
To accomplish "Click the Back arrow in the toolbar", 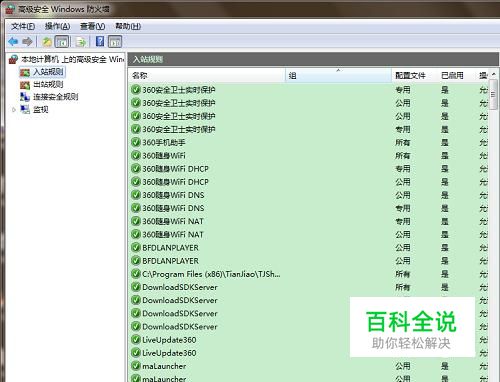I will pos(13,42).
